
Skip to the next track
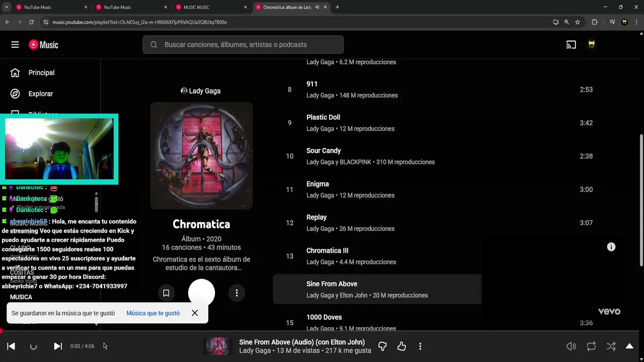click(x=58, y=346)
